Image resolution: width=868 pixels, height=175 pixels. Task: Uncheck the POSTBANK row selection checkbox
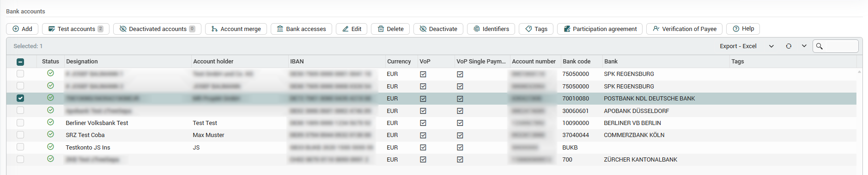pyautogui.click(x=20, y=98)
